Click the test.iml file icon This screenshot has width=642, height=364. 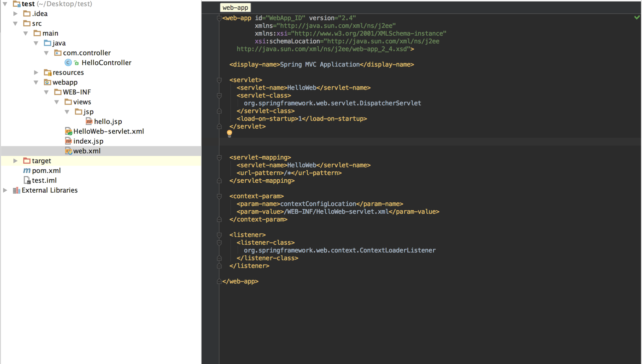click(27, 180)
